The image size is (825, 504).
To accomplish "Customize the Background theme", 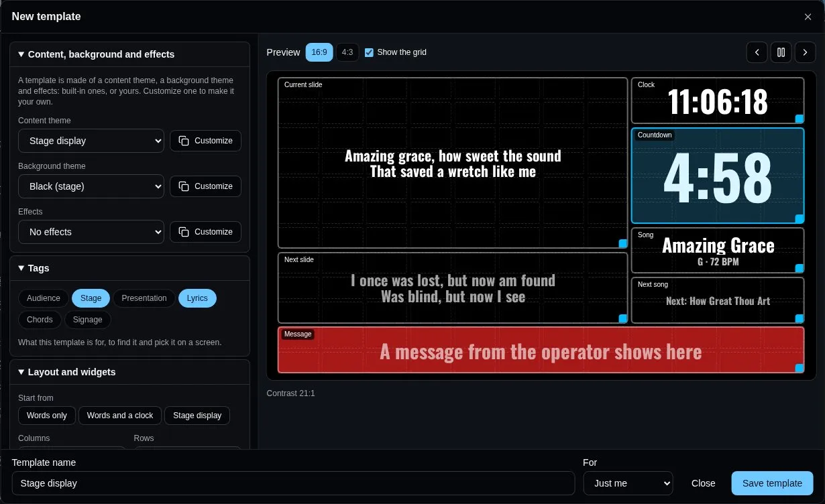I will [x=205, y=186].
